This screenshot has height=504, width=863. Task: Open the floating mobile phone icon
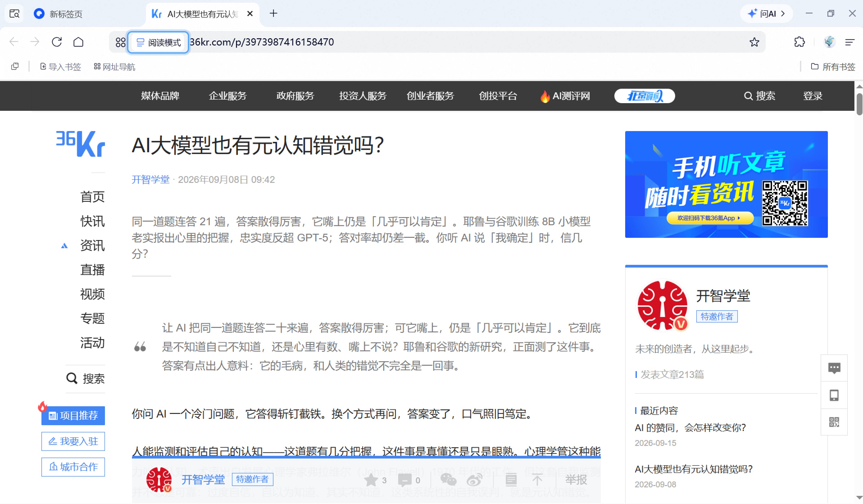tap(834, 395)
